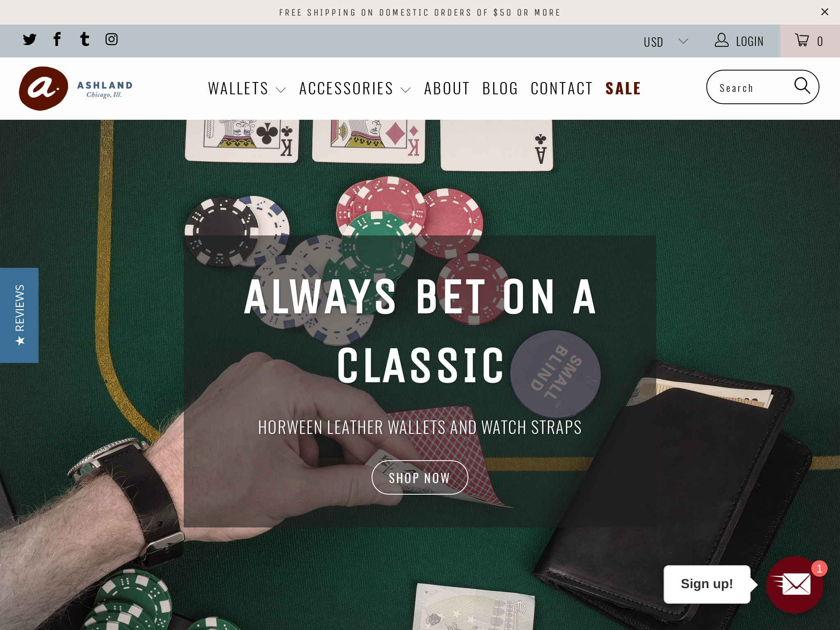Open the Contact page
The image size is (840, 630).
[x=562, y=89]
